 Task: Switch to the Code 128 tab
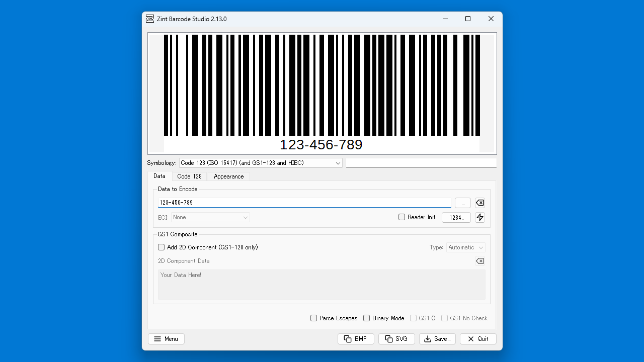(189, 176)
